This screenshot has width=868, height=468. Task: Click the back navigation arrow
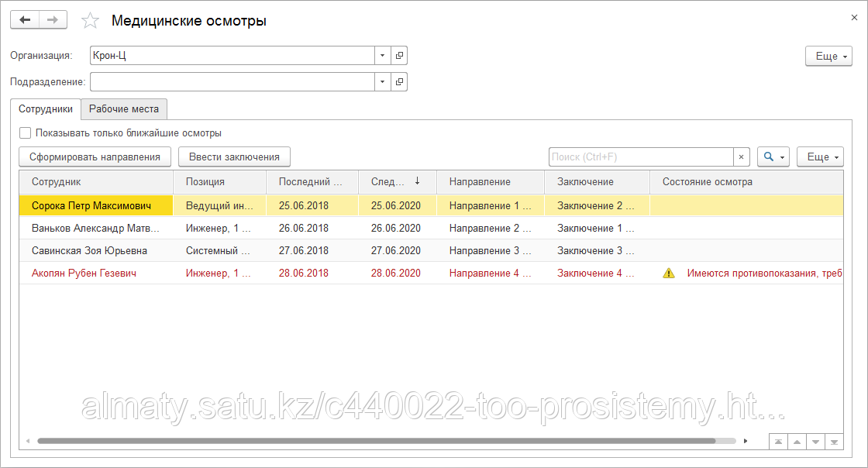(25, 20)
